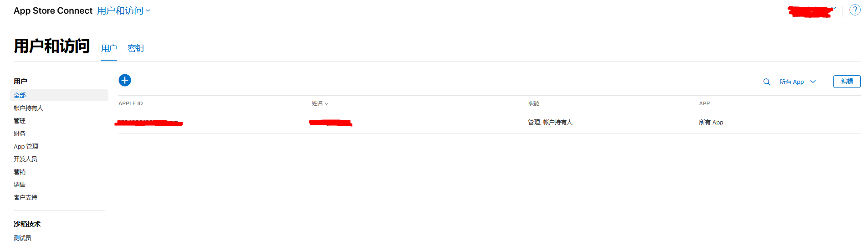Screen dimensions: 868x252
Task: Open the user search magnifier icon
Action: 767,82
